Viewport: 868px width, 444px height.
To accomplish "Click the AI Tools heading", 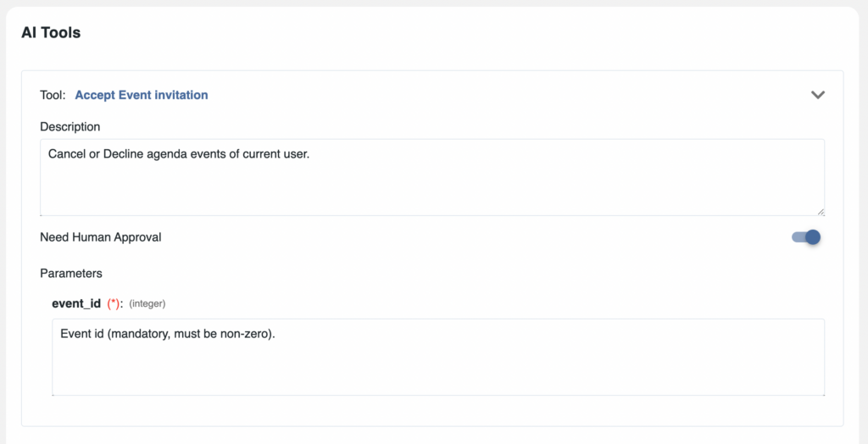I will [51, 33].
